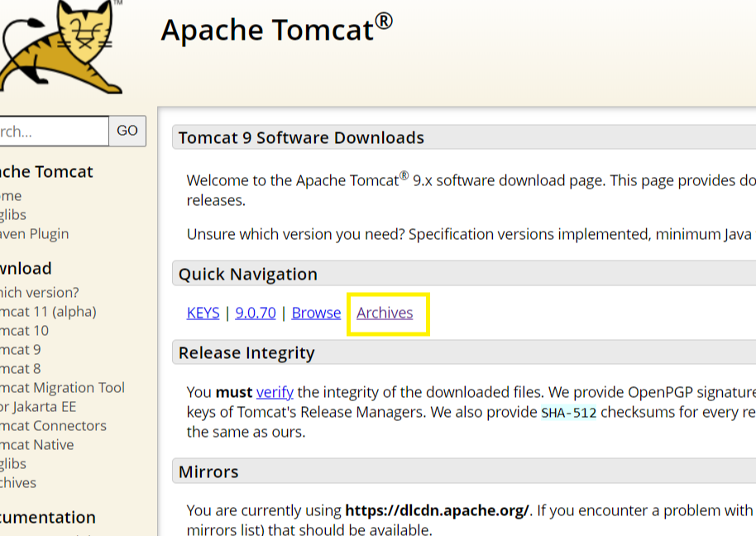Click the Apache Tomcat page title
756x536 pixels.
point(277,29)
